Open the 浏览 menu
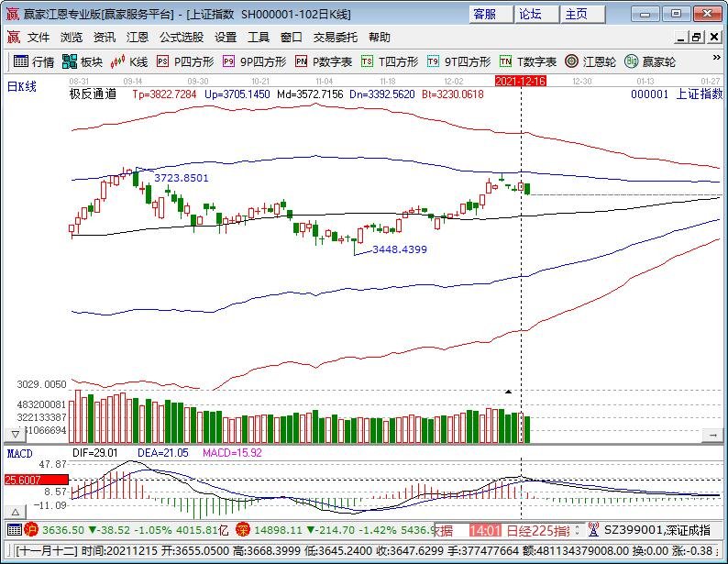Image resolution: width=728 pixels, height=564 pixels. (71, 37)
